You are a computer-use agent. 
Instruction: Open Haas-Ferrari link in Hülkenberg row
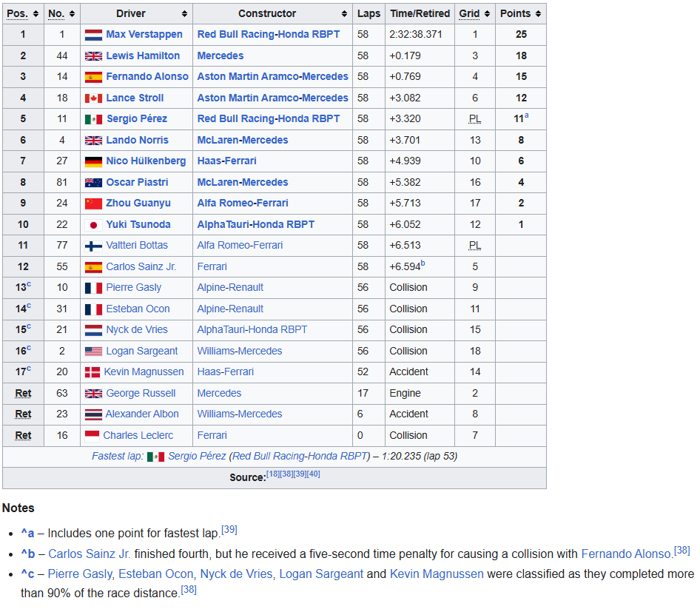point(226,161)
